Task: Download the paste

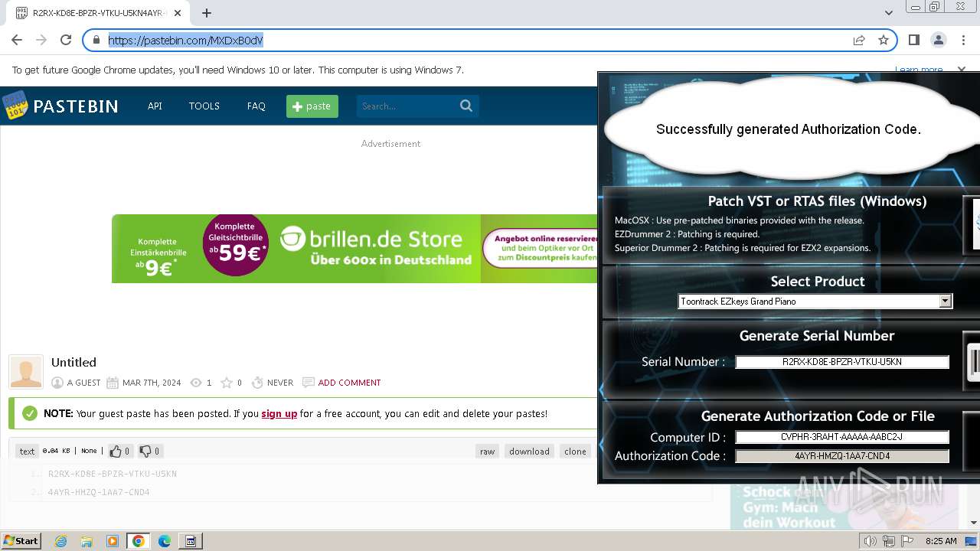Action: point(529,451)
